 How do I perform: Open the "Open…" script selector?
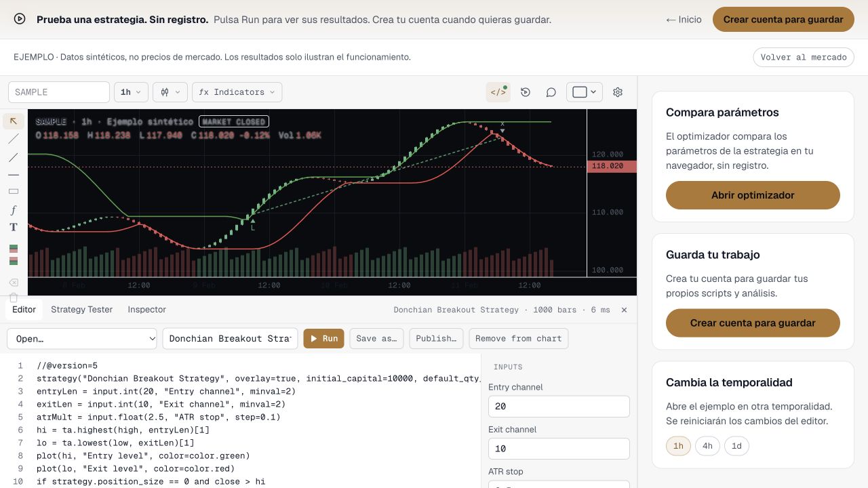click(82, 338)
